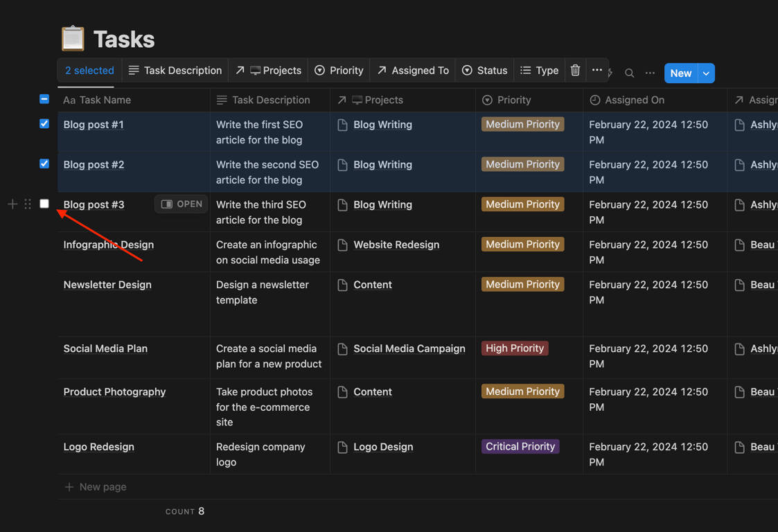Open the Status bulk edit dropdown
The height and width of the screenshot is (532, 778).
[484, 71]
